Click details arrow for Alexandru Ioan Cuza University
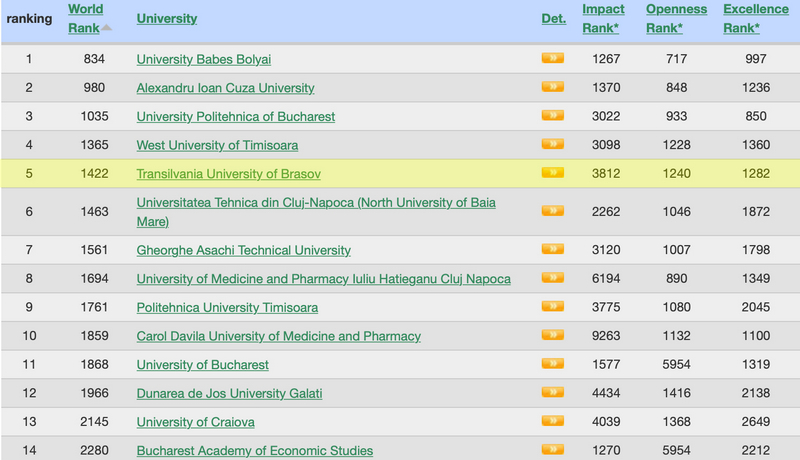This screenshot has height=460, width=800. click(x=552, y=88)
